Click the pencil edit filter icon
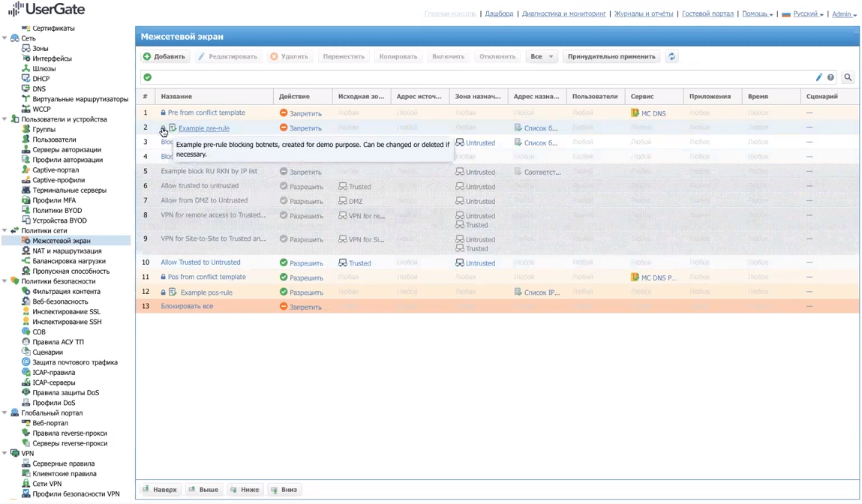 pyautogui.click(x=818, y=77)
